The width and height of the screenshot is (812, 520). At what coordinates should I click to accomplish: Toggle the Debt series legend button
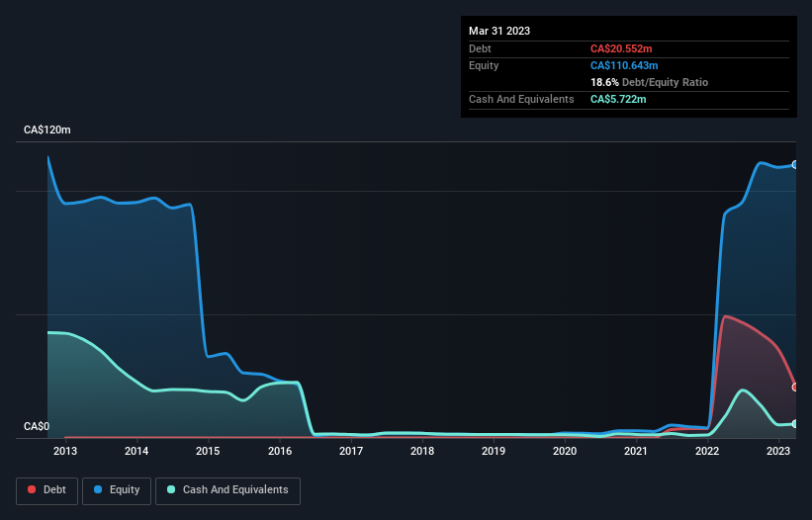(x=46, y=490)
